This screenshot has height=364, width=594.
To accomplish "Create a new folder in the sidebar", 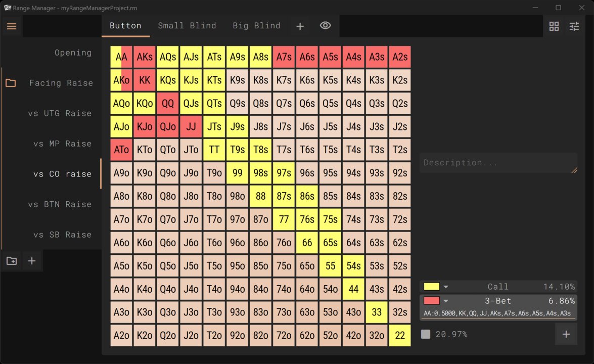I will [11, 261].
